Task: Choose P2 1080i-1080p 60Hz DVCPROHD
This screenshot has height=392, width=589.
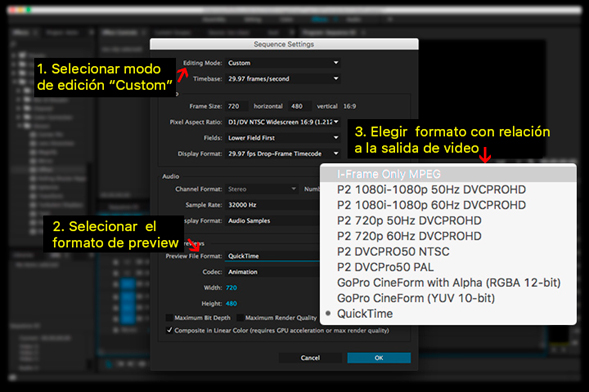Action: click(x=448, y=205)
